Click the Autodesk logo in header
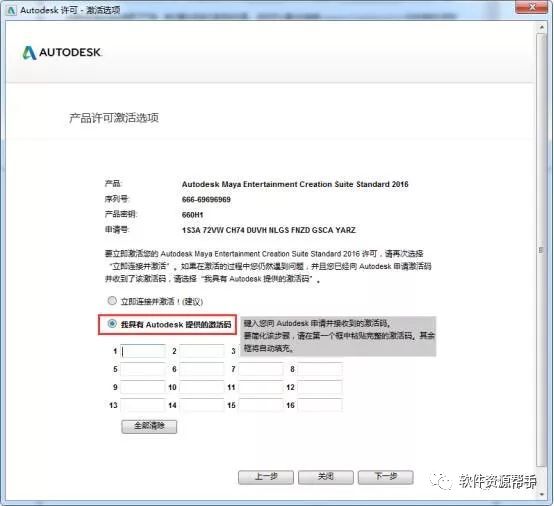This screenshot has width=554, height=506. coord(62,53)
